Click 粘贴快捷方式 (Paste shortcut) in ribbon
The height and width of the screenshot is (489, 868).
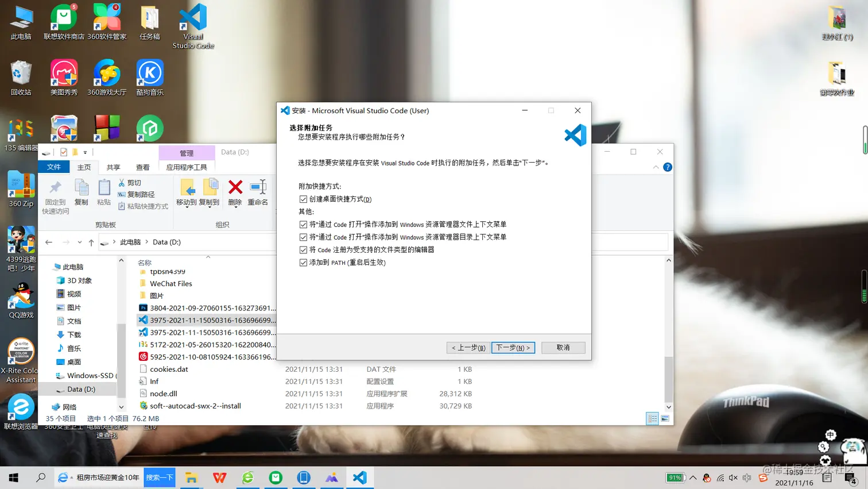pos(143,206)
